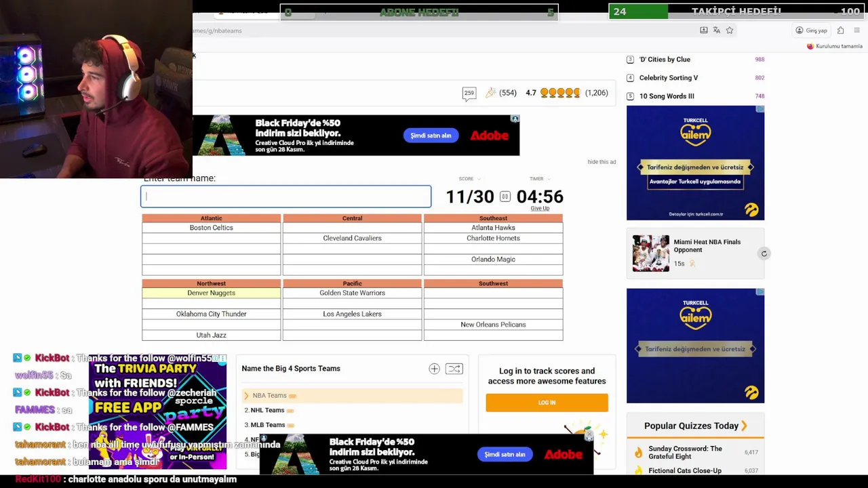Pause the quiz timer
This screenshot has width=868, height=488.
click(x=505, y=197)
